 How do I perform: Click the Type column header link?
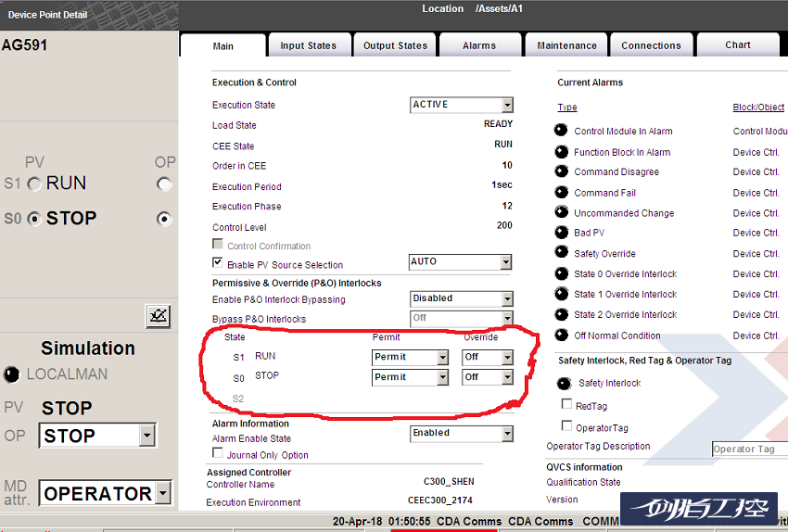click(x=566, y=108)
